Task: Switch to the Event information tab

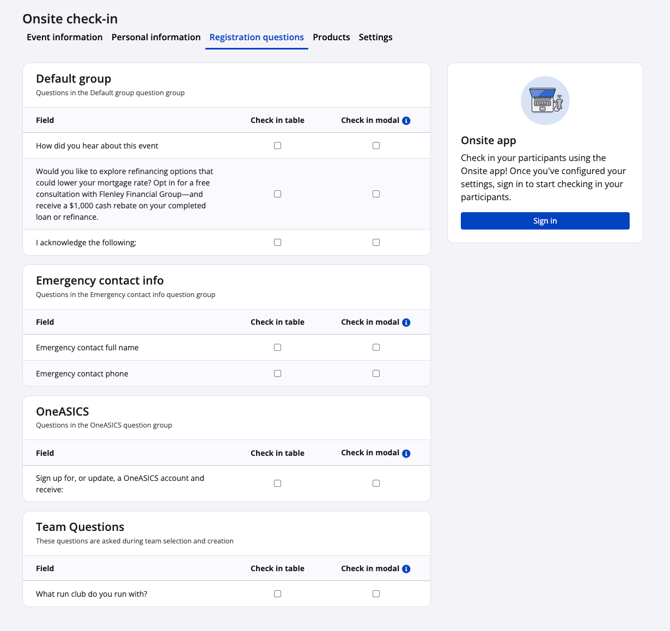Action: 65,38
